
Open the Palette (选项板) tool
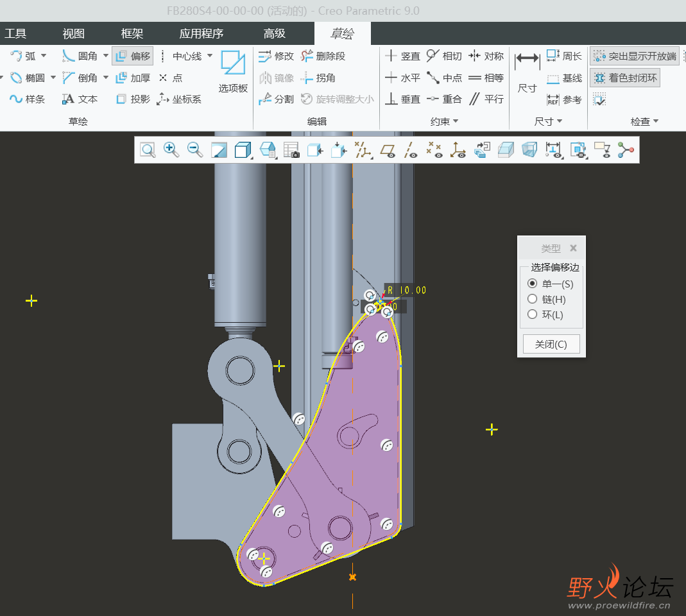point(233,72)
